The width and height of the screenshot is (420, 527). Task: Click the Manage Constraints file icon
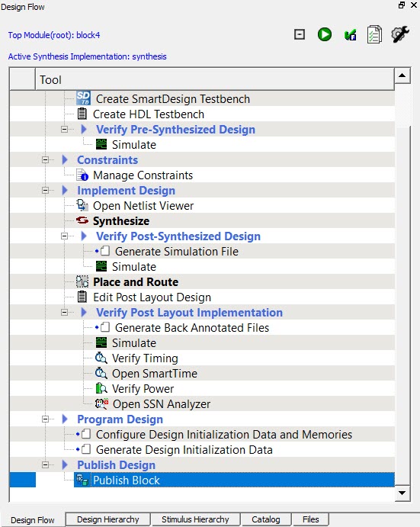[x=82, y=175]
